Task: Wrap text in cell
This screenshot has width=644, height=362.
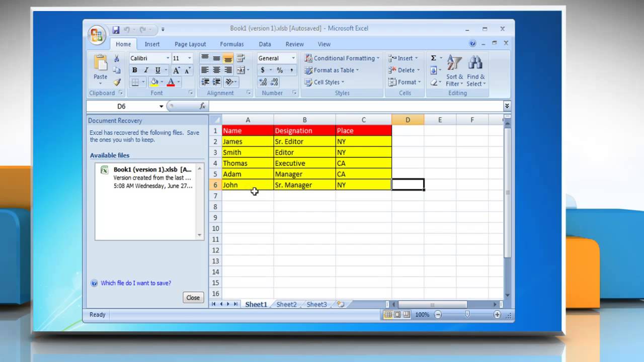Action: click(241, 58)
